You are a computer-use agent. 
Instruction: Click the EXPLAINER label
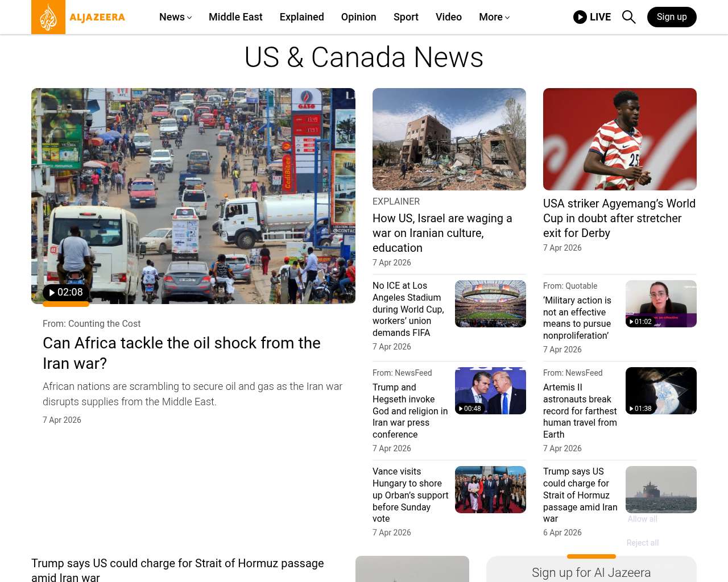coord(396,201)
